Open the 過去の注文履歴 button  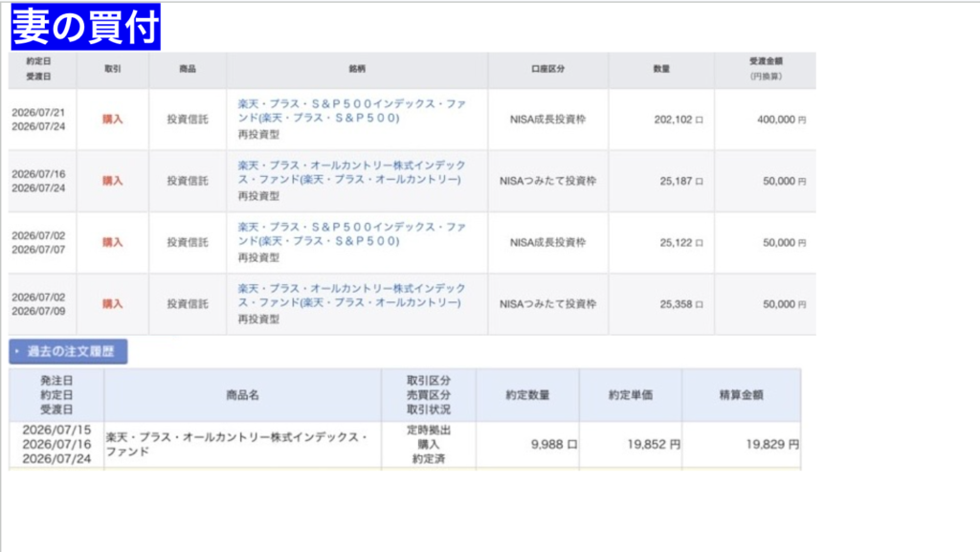(x=68, y=351)
